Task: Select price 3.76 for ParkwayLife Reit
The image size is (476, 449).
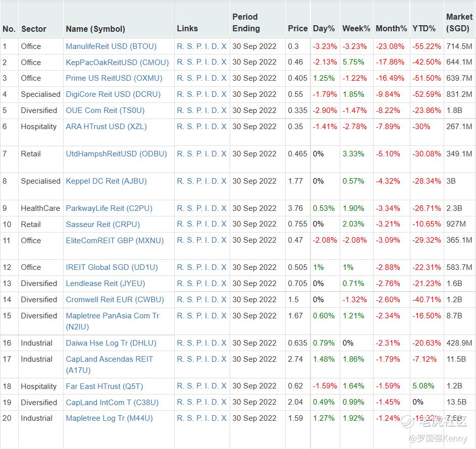Action: click(295, 208)
